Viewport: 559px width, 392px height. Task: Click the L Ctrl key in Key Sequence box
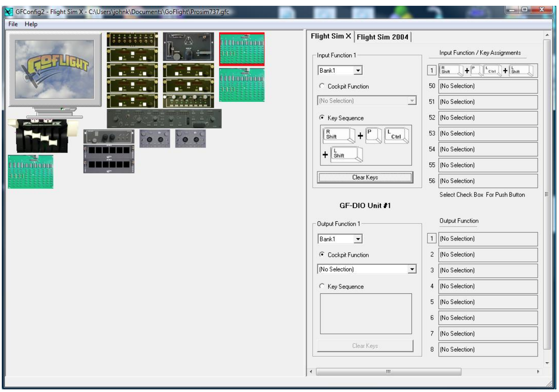[397, 136]
